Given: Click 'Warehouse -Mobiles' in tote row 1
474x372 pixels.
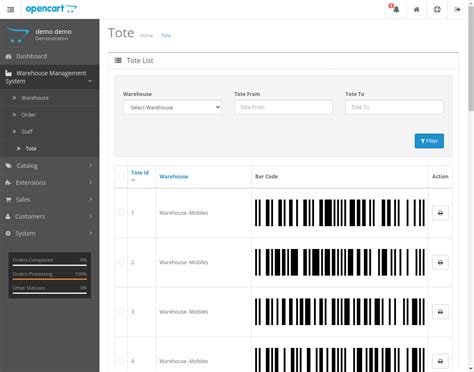Looking at the screenshot, I should click(x=184, y=213).
